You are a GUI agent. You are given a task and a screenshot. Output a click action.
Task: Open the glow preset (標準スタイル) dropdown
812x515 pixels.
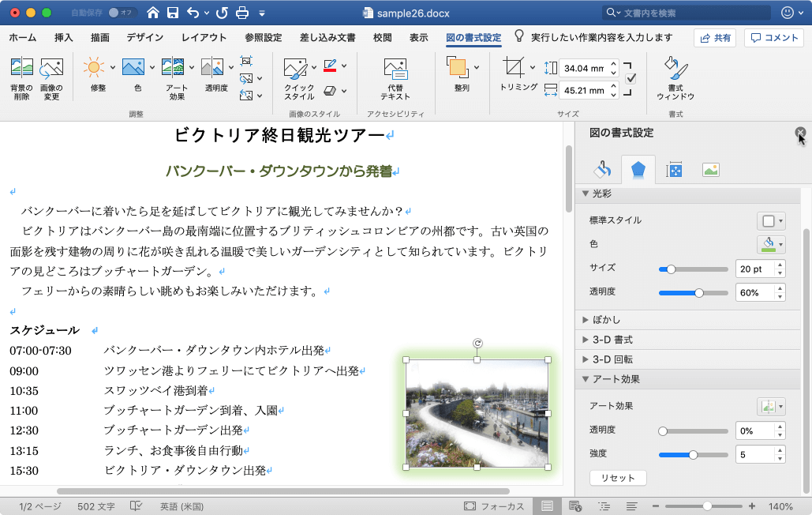771,220
